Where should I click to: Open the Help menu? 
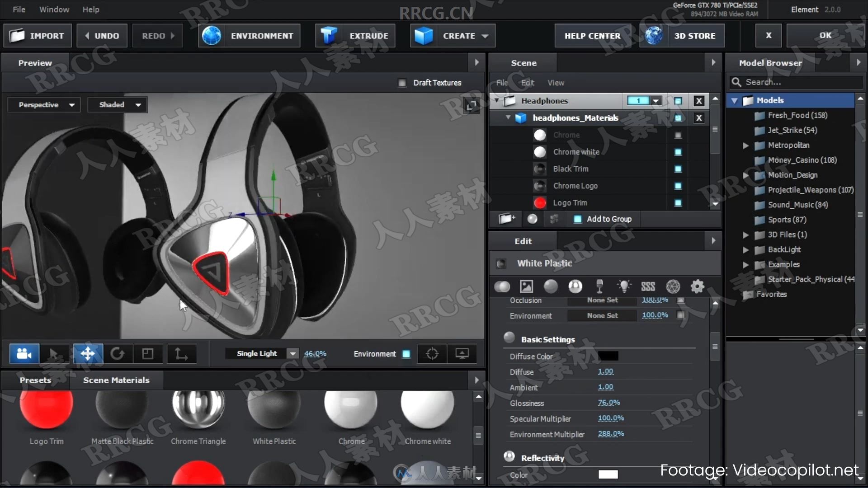(91, 9)
